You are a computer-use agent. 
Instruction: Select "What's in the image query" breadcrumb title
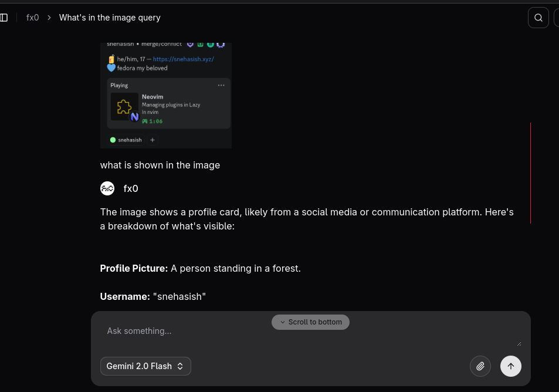(x=110, y=18)
